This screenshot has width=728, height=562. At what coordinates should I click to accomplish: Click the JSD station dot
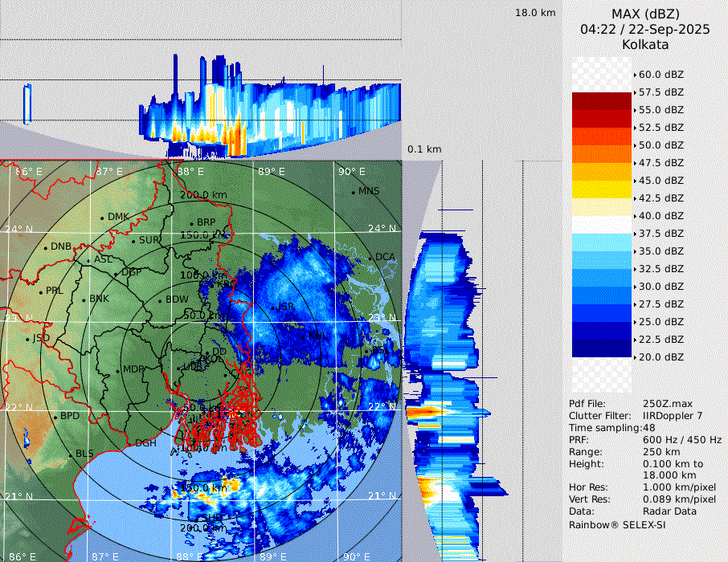click(x=27, y=339)
